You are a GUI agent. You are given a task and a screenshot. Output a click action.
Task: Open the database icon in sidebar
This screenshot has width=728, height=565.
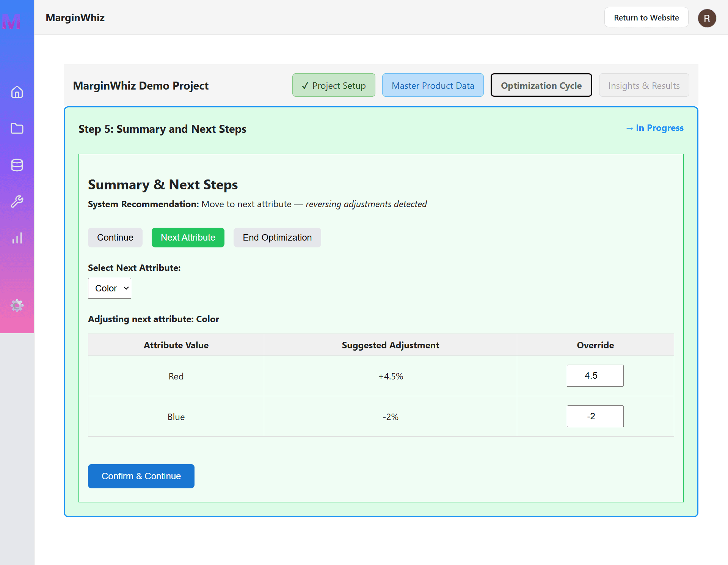point(17,165)
